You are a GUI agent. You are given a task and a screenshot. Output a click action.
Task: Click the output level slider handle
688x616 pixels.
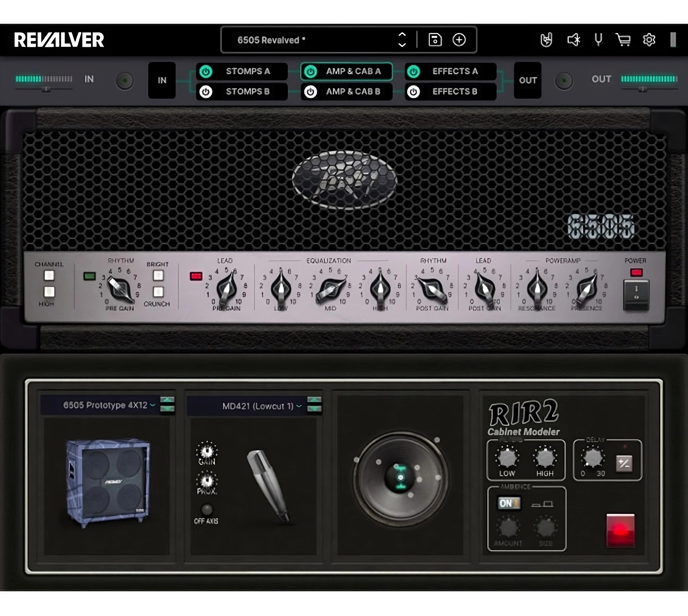click(x=643, y=89)
